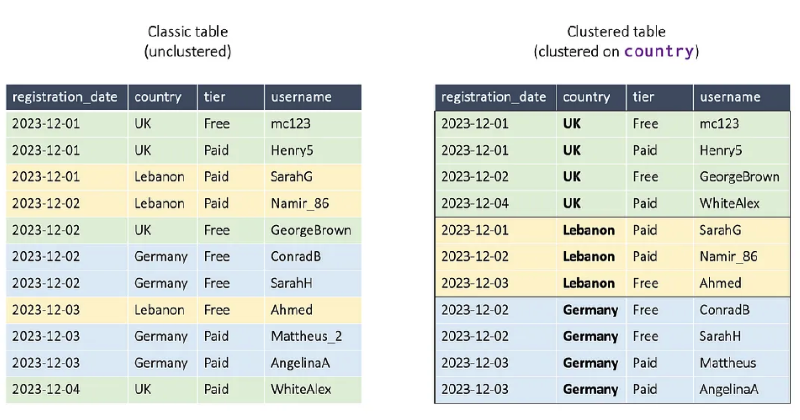Select registration_date header in the classic table
The height and width of the screenshot is (420, 800).
coord(65,97)
